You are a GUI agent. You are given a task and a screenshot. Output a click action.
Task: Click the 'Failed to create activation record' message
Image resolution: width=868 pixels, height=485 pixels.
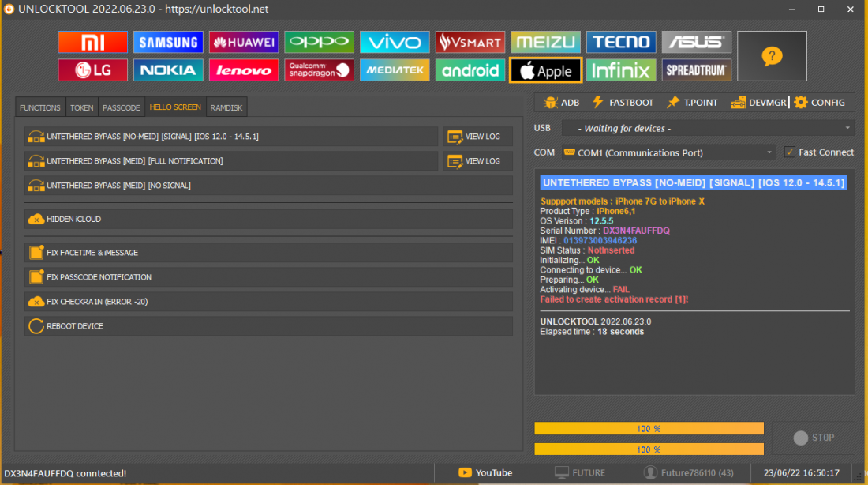614,299
